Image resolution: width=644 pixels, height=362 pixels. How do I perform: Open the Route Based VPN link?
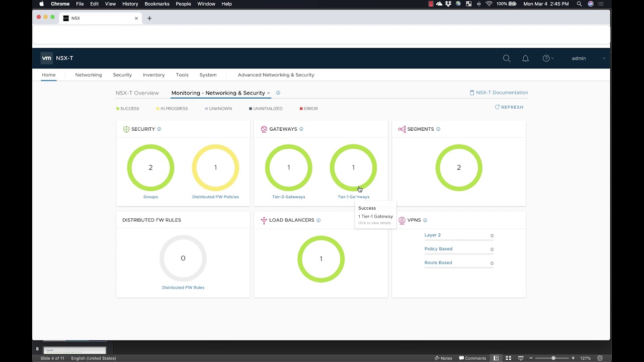pyautogui.click(x=438, y=262)
